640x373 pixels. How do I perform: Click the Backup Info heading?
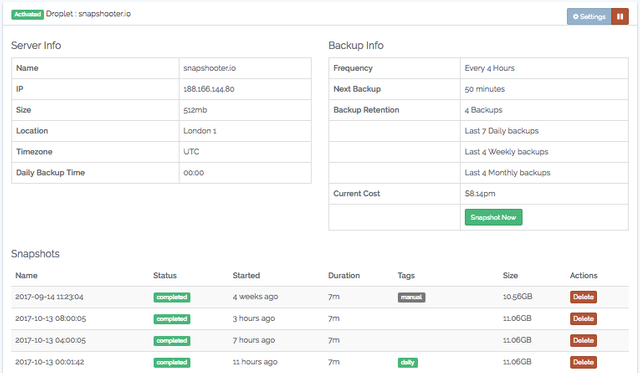(x=356, y=45)
